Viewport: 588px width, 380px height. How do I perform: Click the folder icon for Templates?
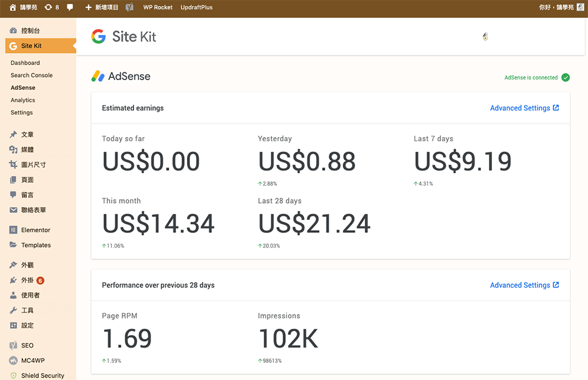click(x=14, y=245)
